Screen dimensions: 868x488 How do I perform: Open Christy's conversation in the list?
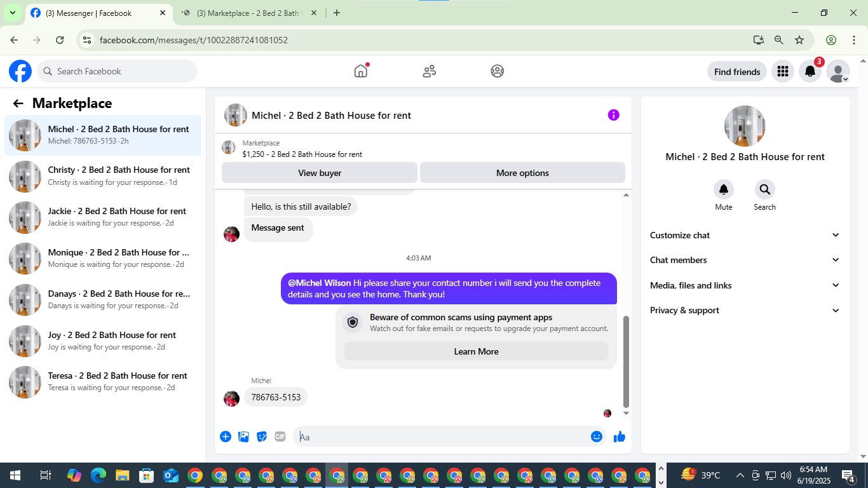[103, 176]
